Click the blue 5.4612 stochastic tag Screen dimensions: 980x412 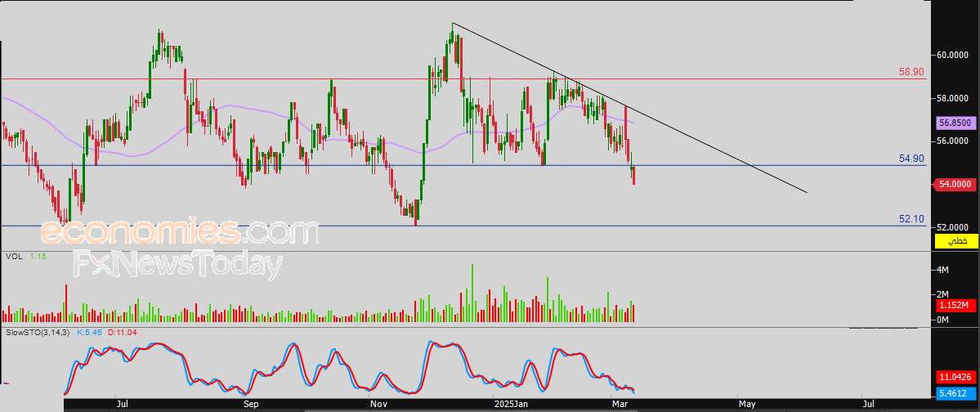(x=956, y=394)
